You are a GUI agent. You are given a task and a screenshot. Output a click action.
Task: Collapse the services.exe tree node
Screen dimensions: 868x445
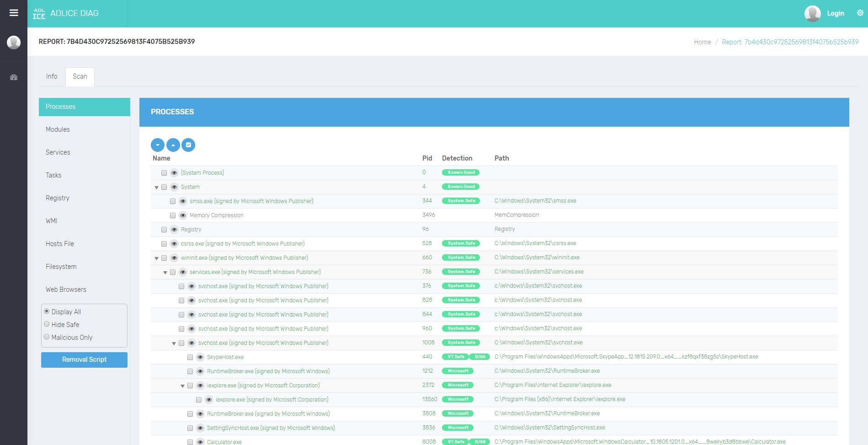pos(165,273)
